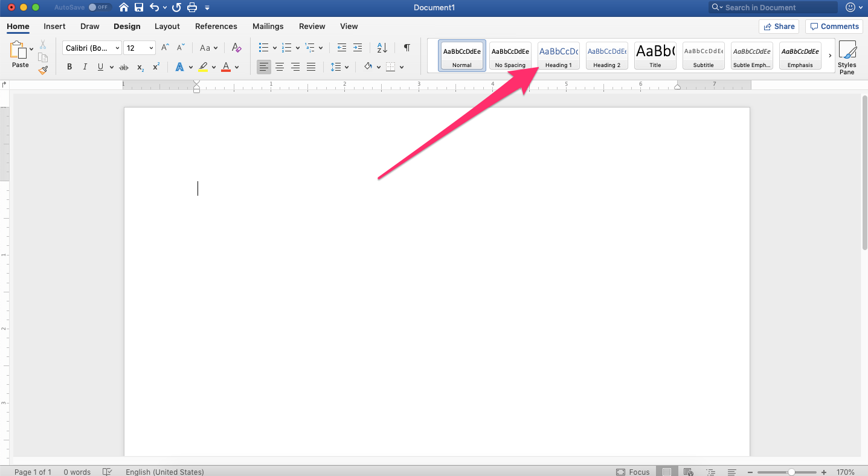Open spelling and grammar check icon
Viewport: 868px width, 476px height.
(108, 472)
